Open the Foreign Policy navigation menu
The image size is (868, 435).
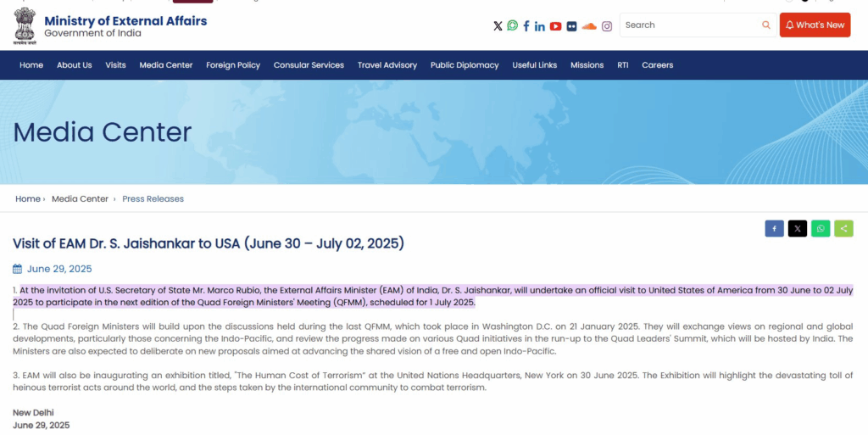click(x=233, y=65)
